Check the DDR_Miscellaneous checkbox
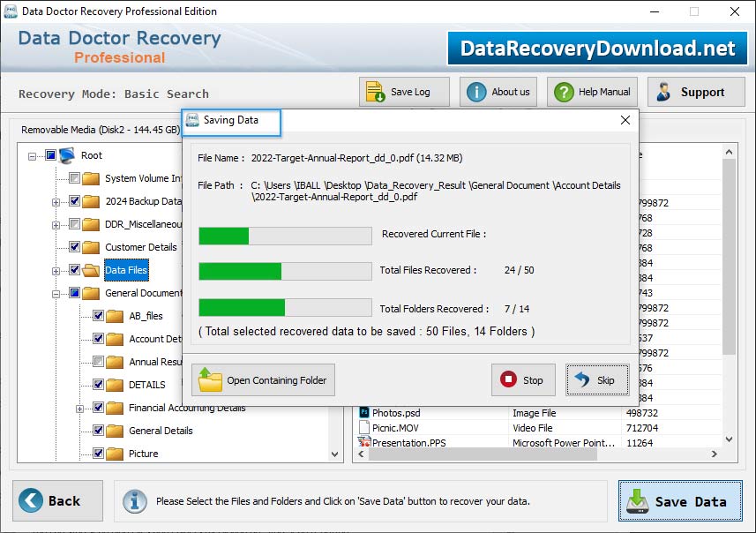Viewport: 756px width, 533px height. pos(74,224)
